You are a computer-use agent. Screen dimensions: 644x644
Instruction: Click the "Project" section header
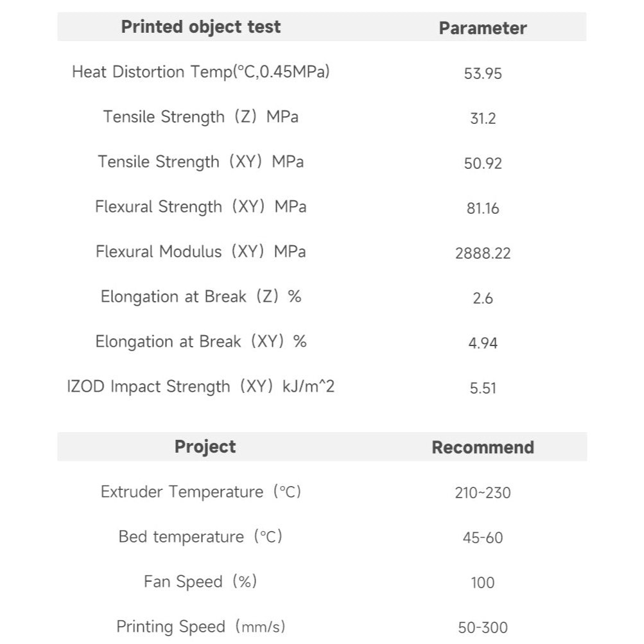tap(205, 447)
